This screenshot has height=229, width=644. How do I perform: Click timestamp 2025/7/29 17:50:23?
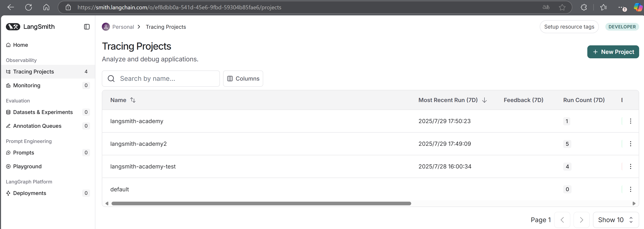(x=444, y=121)
